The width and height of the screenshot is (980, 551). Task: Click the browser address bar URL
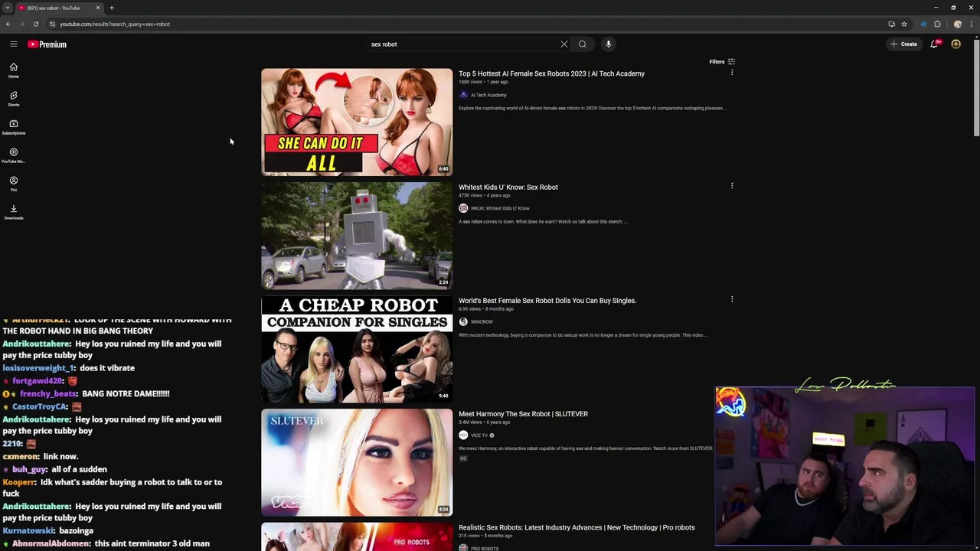115,24
